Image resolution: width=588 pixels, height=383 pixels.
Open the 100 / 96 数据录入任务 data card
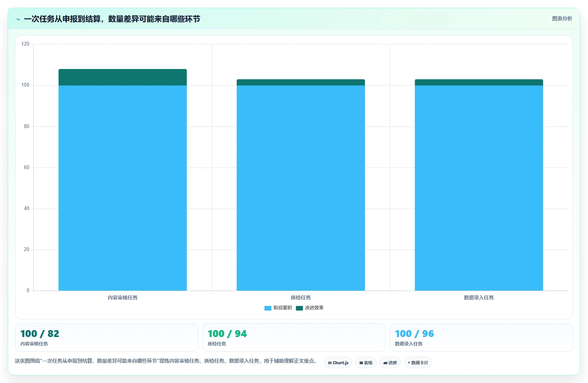(x=481, y=337)
